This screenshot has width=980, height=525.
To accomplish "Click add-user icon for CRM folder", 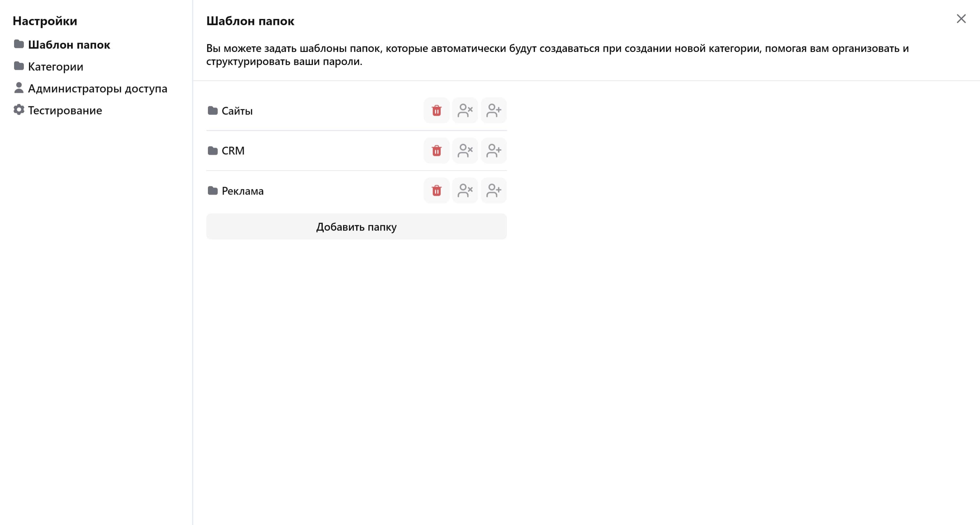I will [493, 150].
